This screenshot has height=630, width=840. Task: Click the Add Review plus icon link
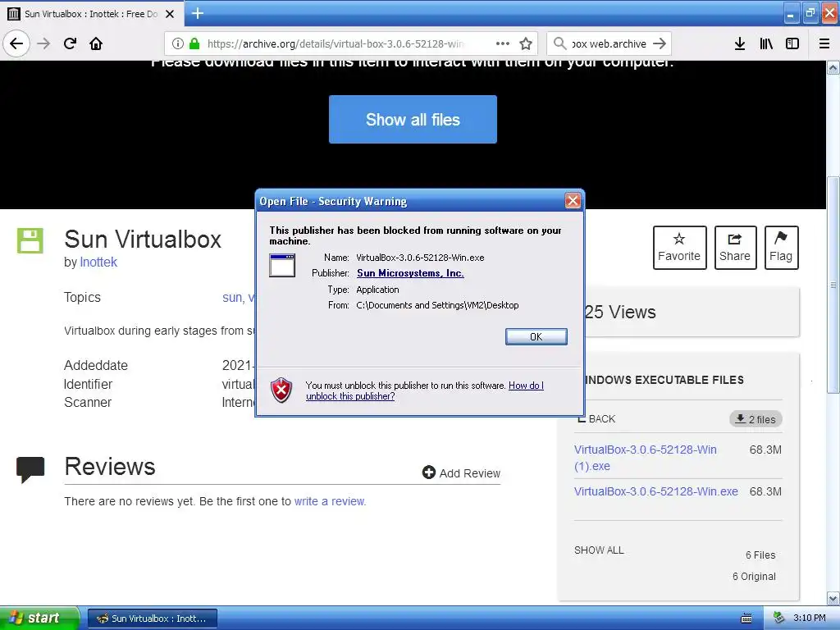(461, 473)
